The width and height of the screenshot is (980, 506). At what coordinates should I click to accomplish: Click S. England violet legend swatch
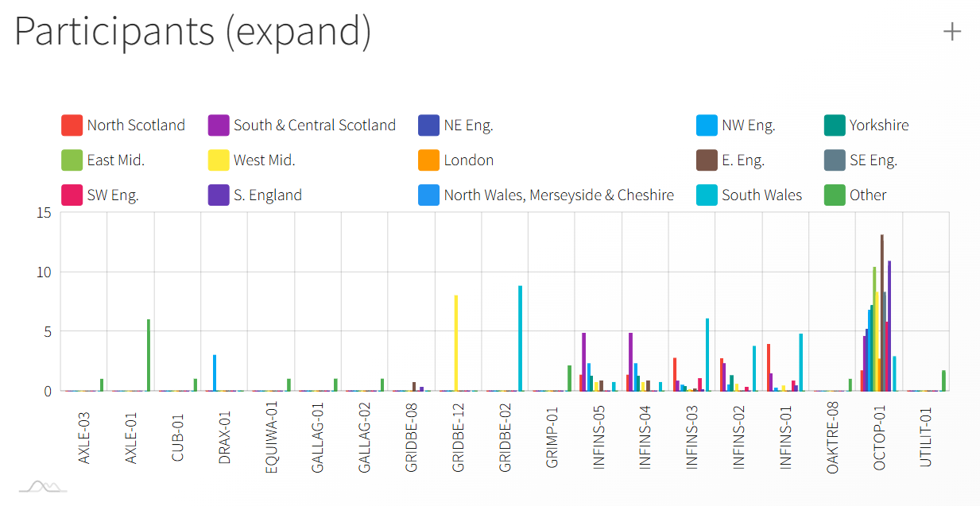point(219,195)
